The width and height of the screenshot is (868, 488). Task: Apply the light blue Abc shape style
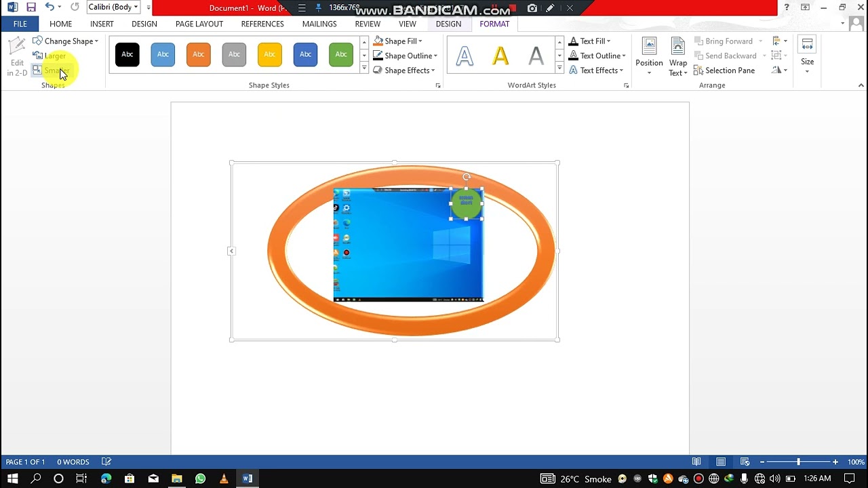coord(163,54)
